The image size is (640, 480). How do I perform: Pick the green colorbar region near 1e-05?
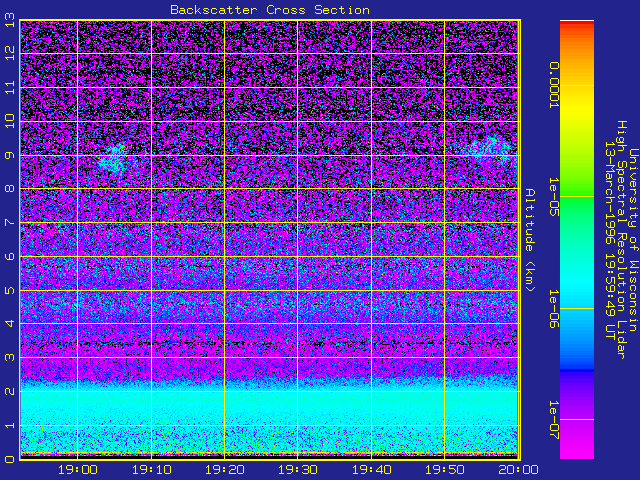577,196
